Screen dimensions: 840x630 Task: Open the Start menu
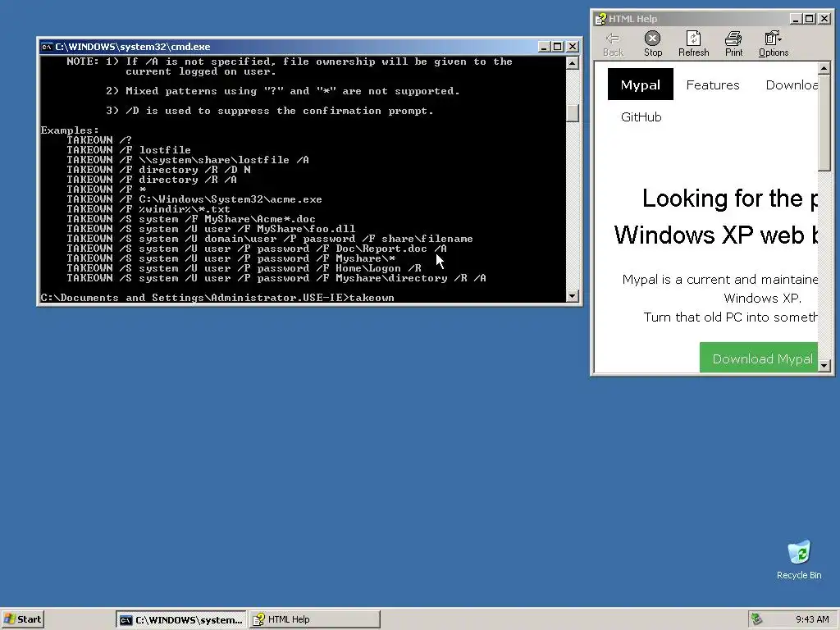(x=22, y=619)
